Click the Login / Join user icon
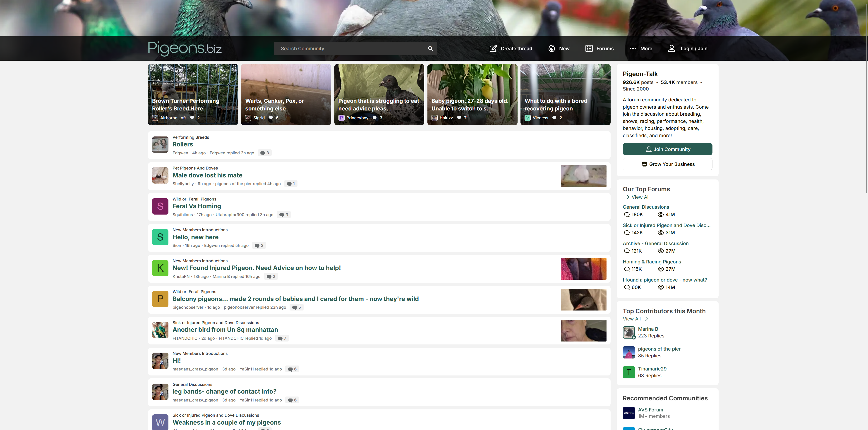Image resolution: width=868 pixels, height=430 pixels. click(x=671, y=48)
